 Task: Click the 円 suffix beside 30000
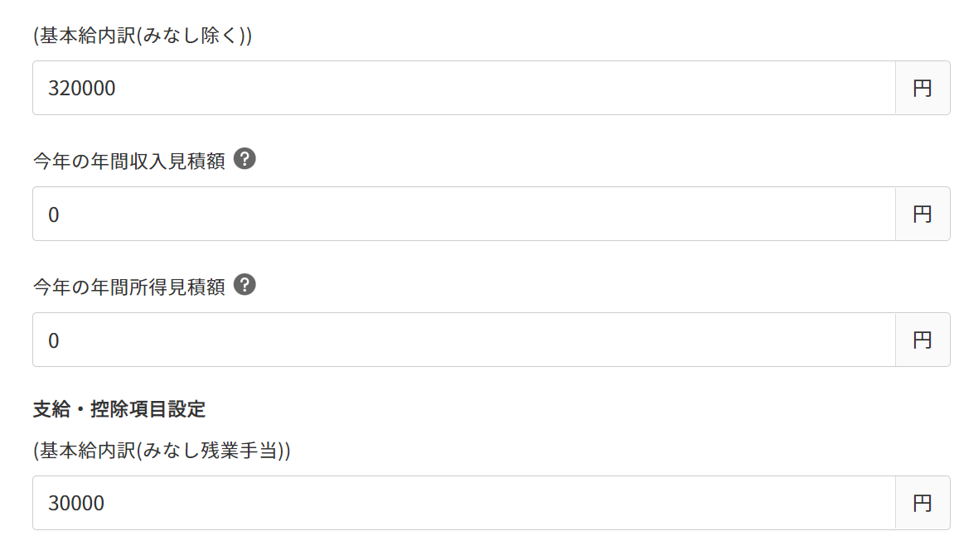pyautogui.click(x=922, y=503)
